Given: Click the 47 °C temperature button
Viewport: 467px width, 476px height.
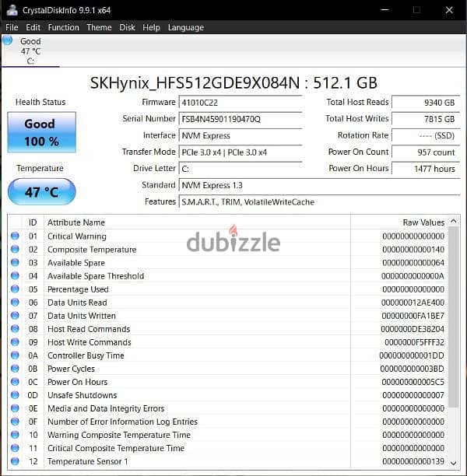Looking at the screenshot, I should click(x=41, y=192).
